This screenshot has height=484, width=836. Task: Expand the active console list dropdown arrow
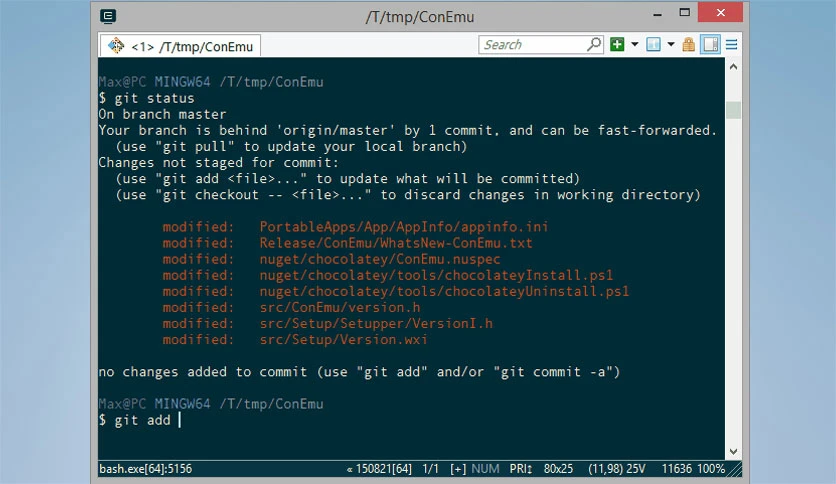tap(671, 44)
